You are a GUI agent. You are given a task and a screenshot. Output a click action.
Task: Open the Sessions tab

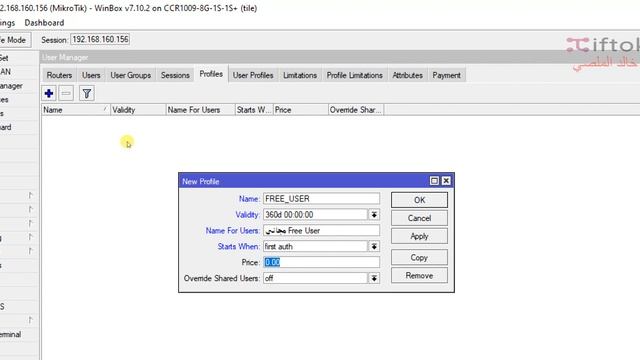175,75
